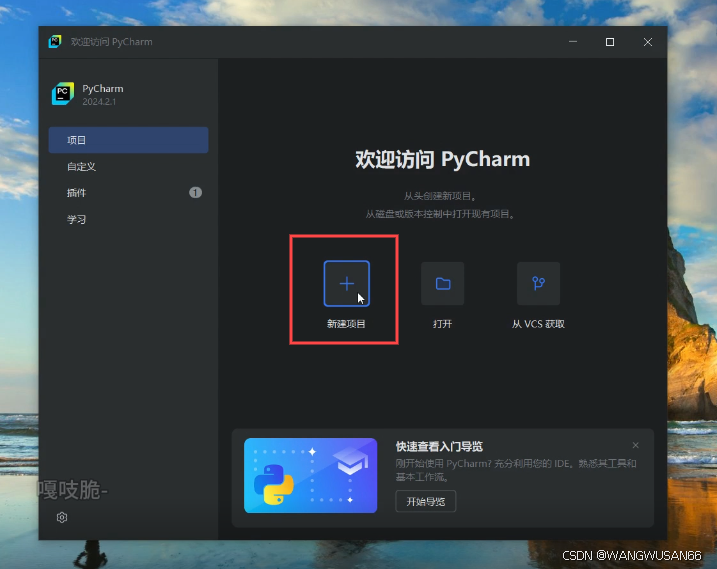Click the 新建项目 label
Viewport: 717px width, 569px height.
[346, 324]
